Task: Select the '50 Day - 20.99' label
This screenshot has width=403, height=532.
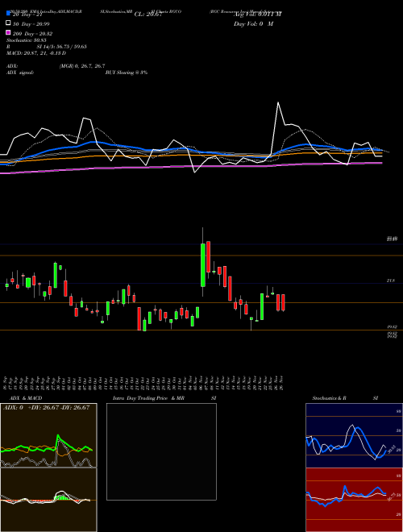Action: tap(31, 23)
